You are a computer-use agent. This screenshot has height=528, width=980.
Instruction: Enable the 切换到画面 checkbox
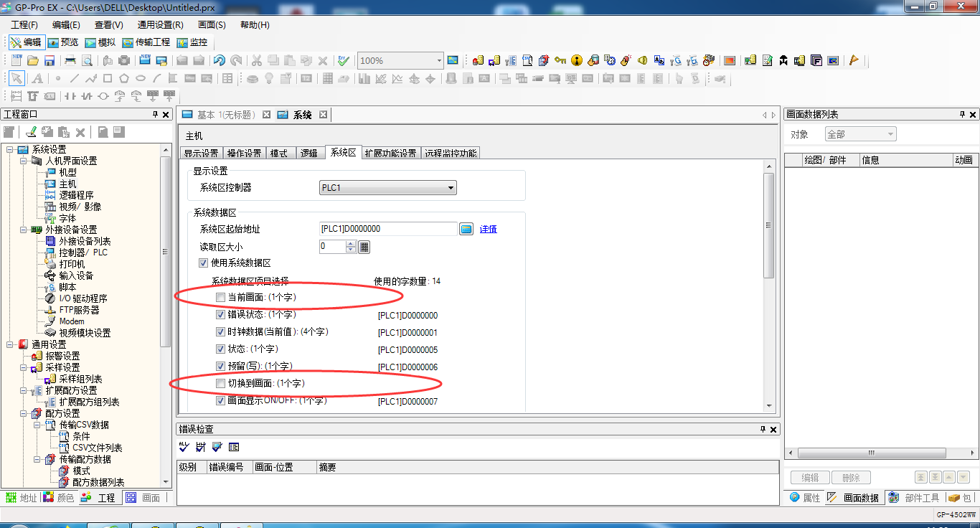(x=221, y=384)
